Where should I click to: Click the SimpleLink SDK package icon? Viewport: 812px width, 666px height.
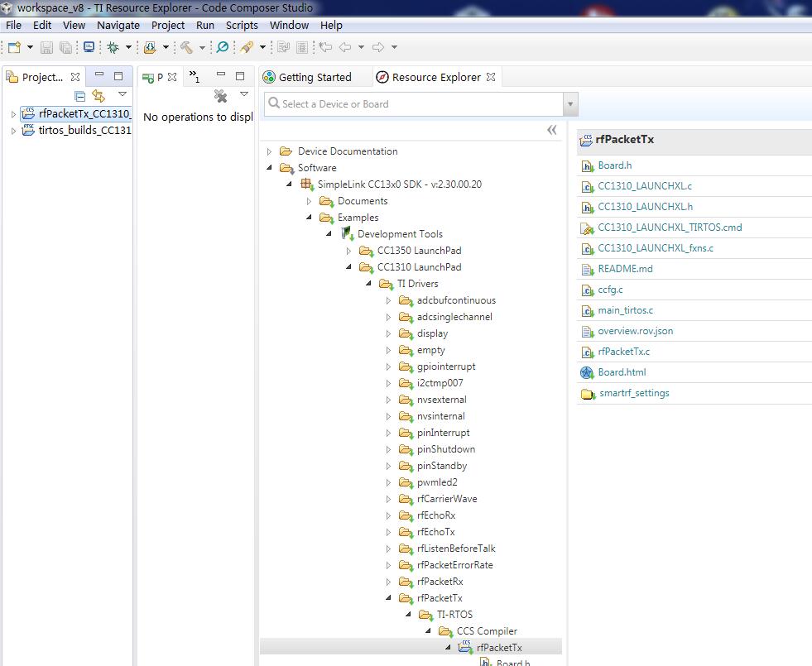point(307,184)
